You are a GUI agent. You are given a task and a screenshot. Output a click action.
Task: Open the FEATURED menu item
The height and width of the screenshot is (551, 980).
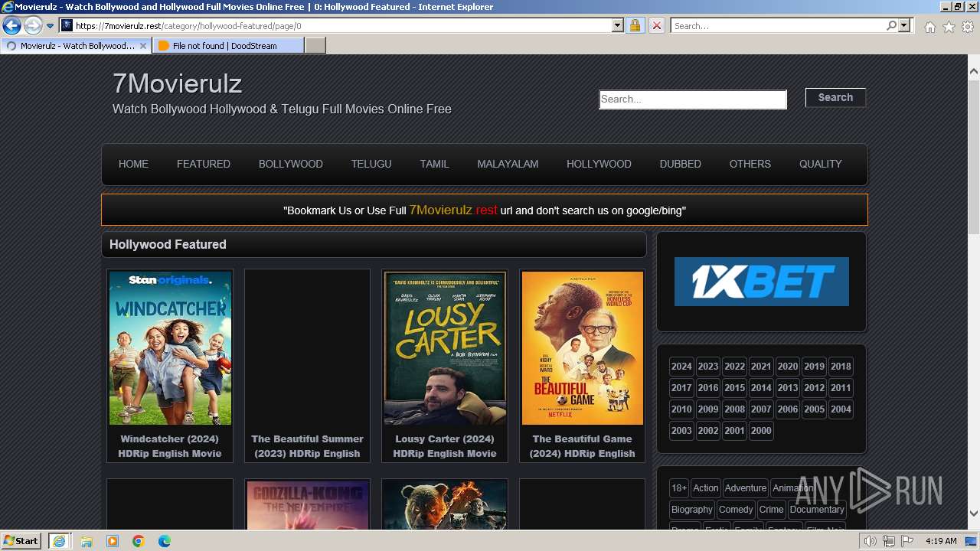click(x=204, y=164)
